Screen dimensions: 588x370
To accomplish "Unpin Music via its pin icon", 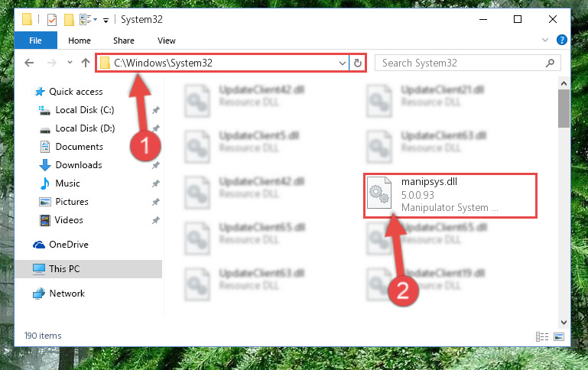I will tap(156, 183).
